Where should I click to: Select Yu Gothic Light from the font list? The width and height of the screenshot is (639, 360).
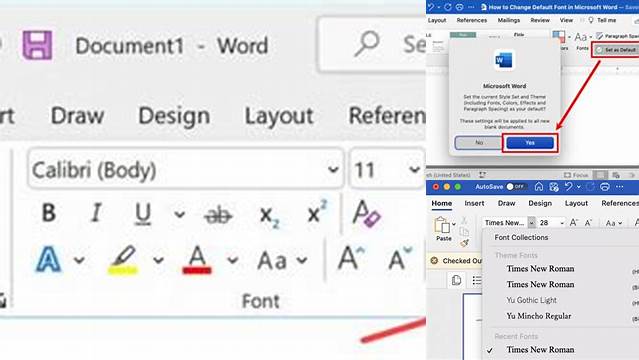click(531, 300)
